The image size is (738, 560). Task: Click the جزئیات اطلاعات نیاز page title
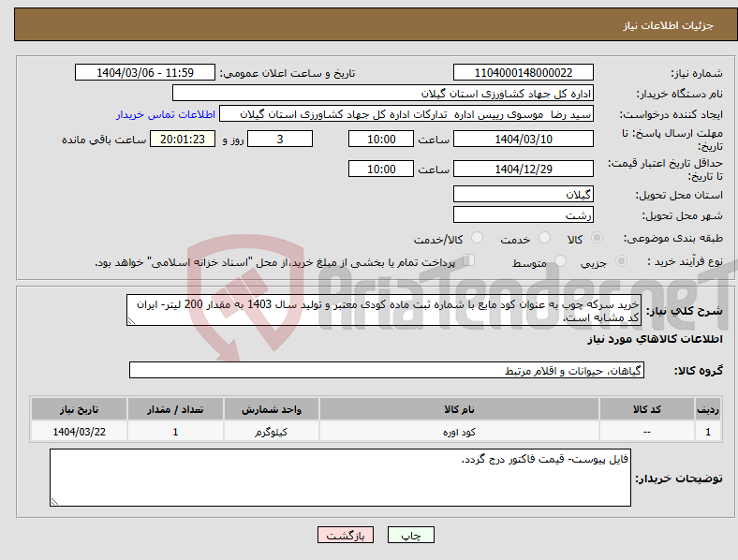pyautogui.click(x=669, y=25)
